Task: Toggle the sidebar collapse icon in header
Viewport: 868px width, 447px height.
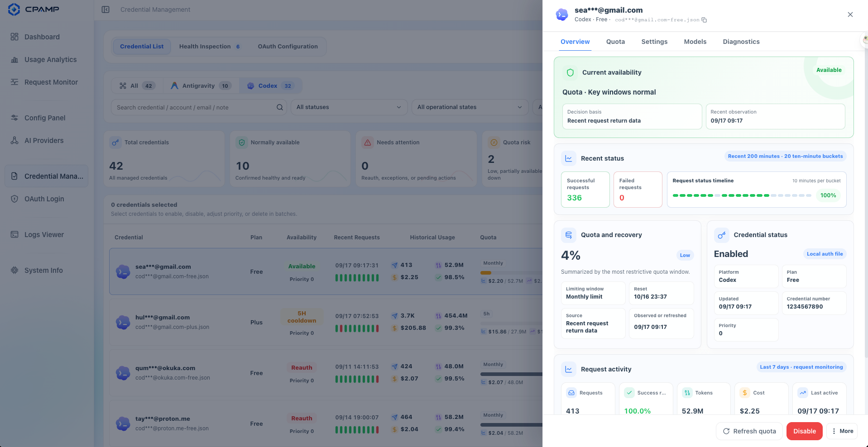Action: point(106,10)
